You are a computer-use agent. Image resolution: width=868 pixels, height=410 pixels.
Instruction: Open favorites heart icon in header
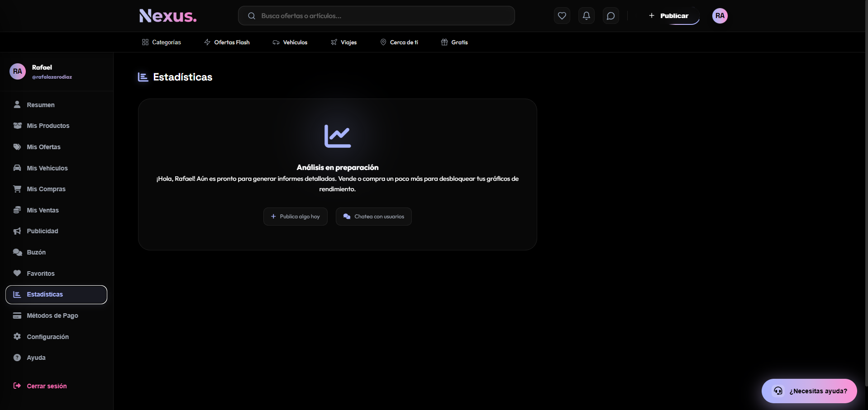click(562, 16)
